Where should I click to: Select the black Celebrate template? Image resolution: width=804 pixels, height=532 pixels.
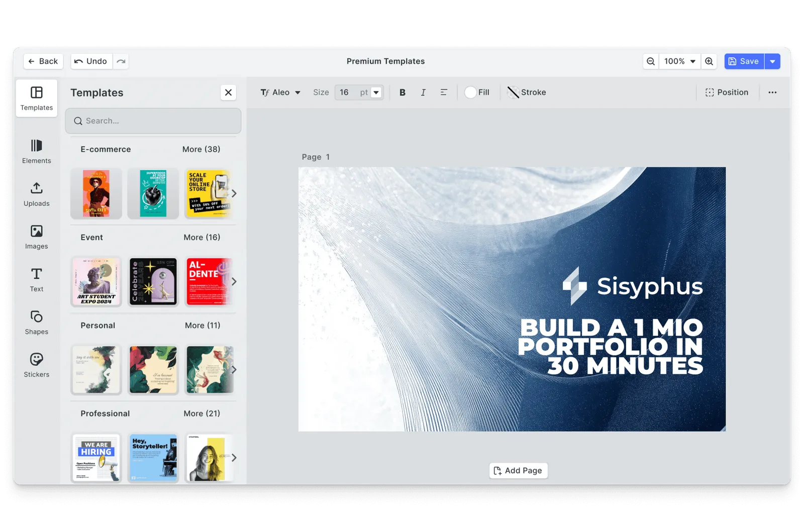pos(153,281)
